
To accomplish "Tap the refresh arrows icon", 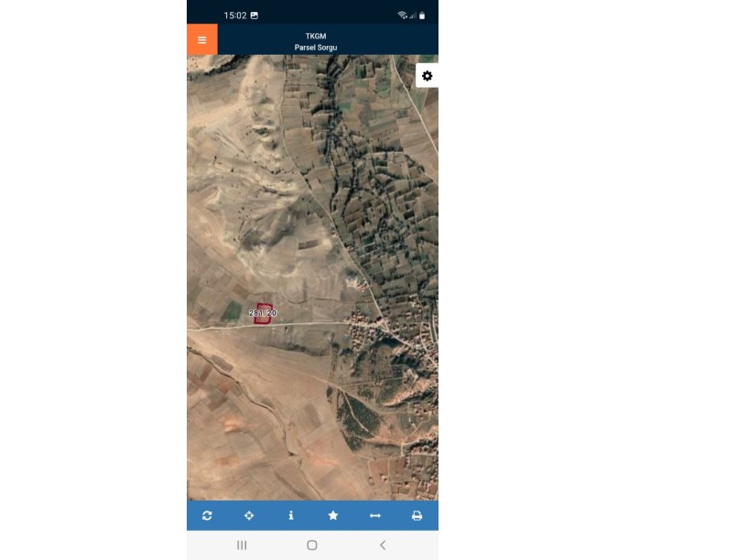I will pyautogui.click(x=207, y=515).
